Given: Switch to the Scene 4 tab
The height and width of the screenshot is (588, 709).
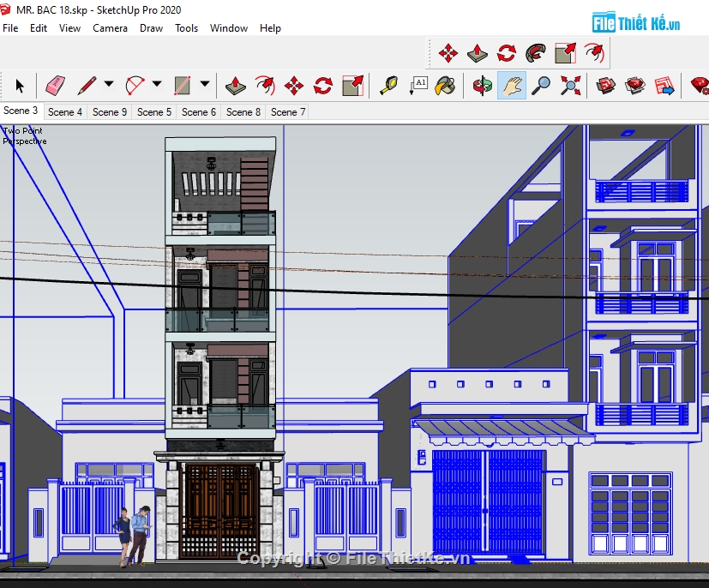Looking at the screenshot, I should coord(65,111).
